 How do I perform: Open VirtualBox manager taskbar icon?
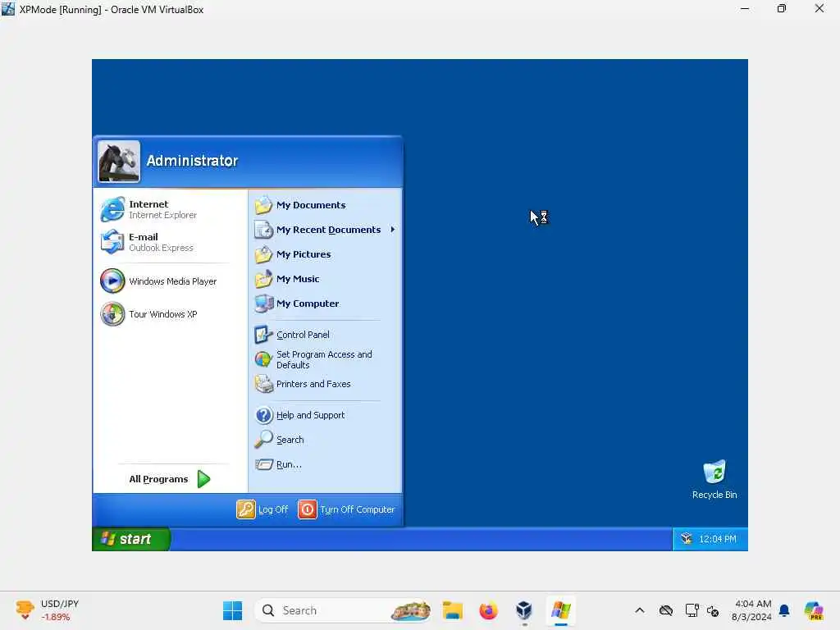click(x=524, y=610)
